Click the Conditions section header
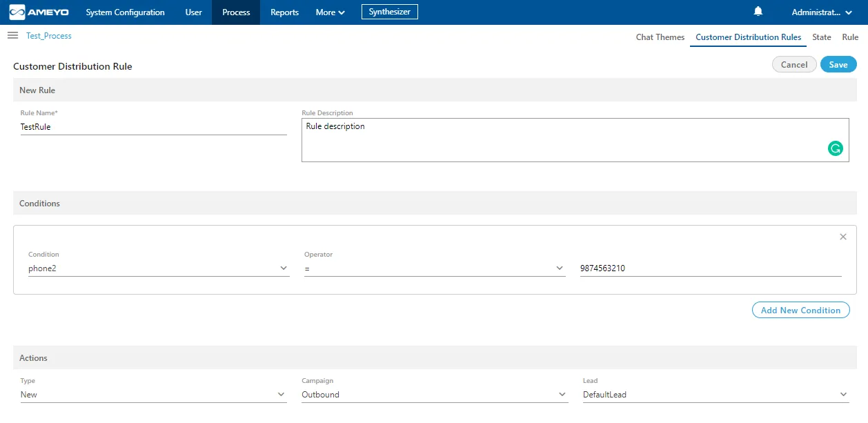 coord(435,204)
